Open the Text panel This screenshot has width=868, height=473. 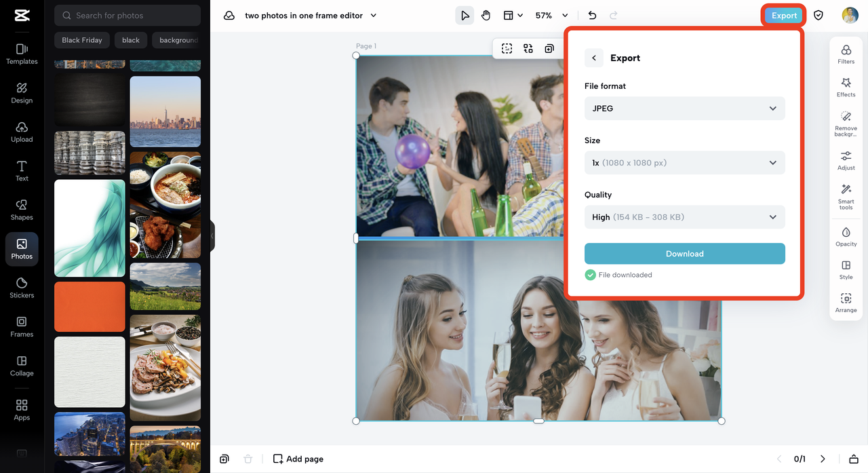point(22,171)
